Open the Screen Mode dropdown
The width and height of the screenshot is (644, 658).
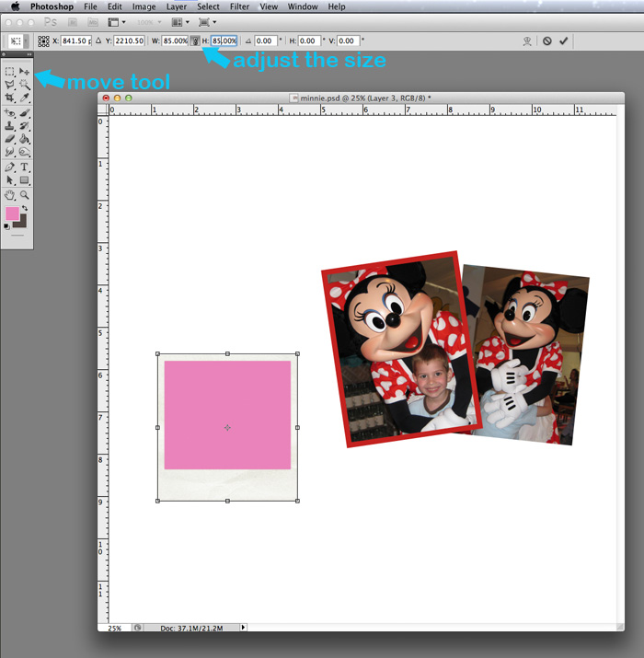pyautogui.click(x=208, y=22)
